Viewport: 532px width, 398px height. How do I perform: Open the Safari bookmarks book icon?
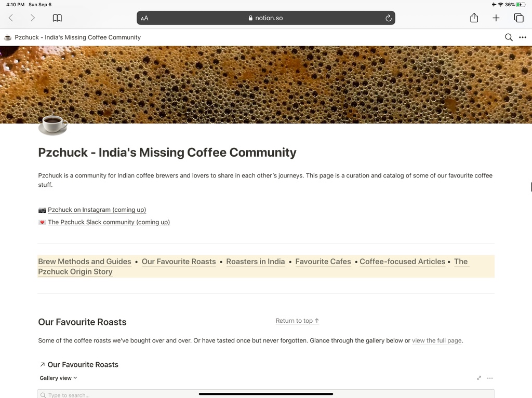point(57,18)
